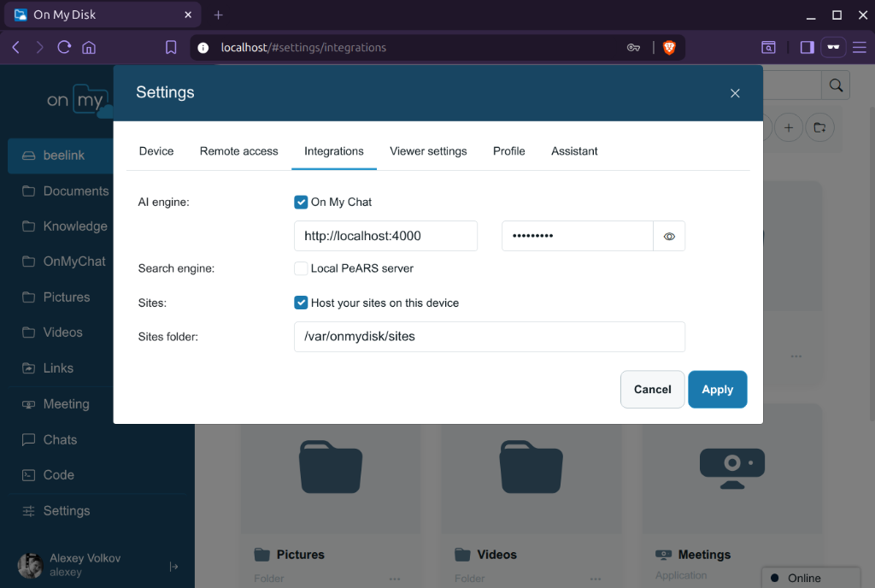The image size is (875, 588).
Task: Open the Viewer settings tab
Action: (x=428, y=151)
